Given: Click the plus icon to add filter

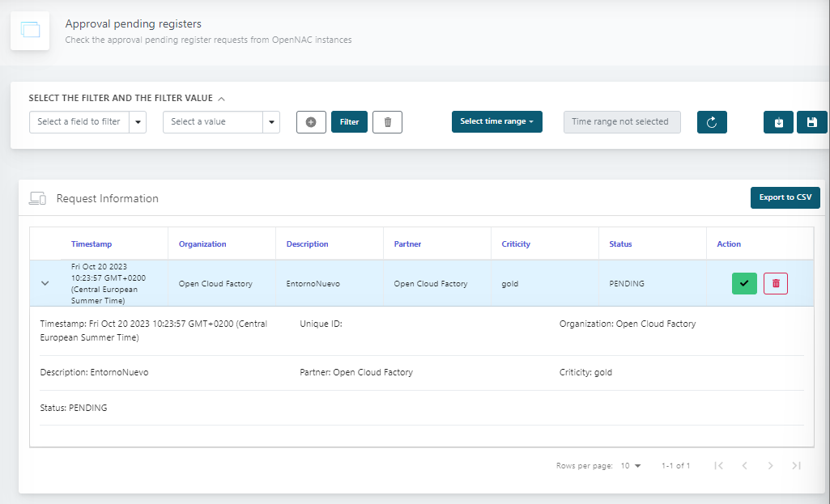Looking at the screenshot, I should pyautogui.click(x=311, y=122).
